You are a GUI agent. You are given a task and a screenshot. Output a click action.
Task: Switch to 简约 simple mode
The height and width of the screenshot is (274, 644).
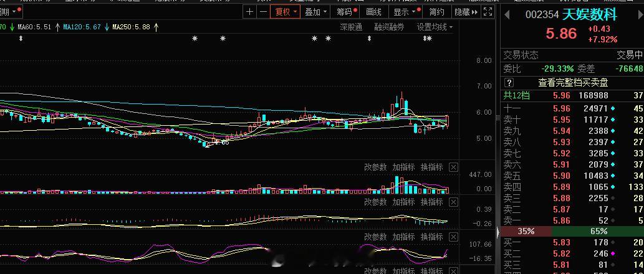436,12
